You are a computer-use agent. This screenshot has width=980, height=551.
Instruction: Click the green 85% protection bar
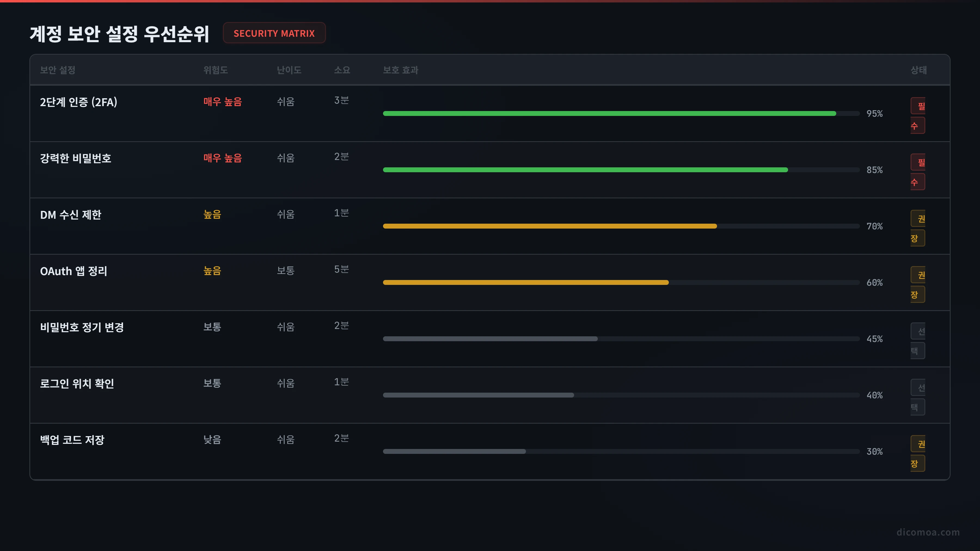tap(586, 170)
